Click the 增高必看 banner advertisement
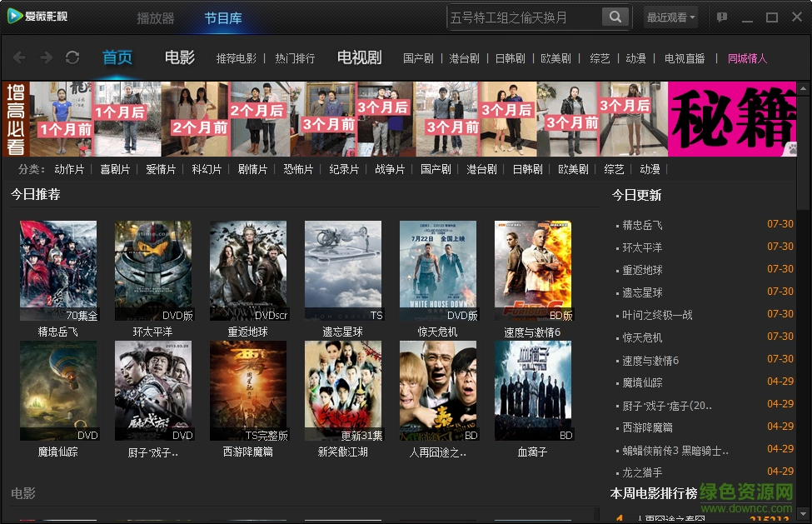Image resolution: width=812 pixels, height=524 pixels. 399,118
